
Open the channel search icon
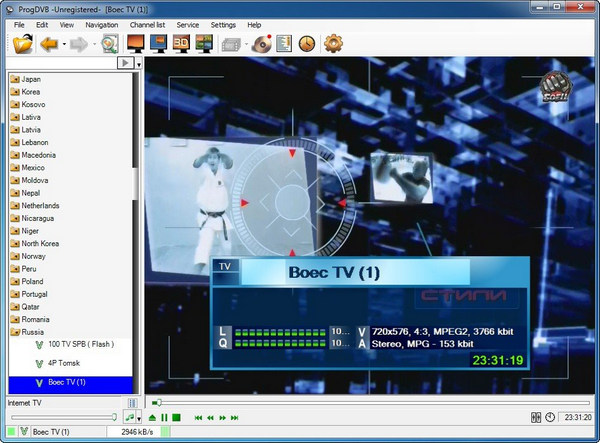[109, 44]
